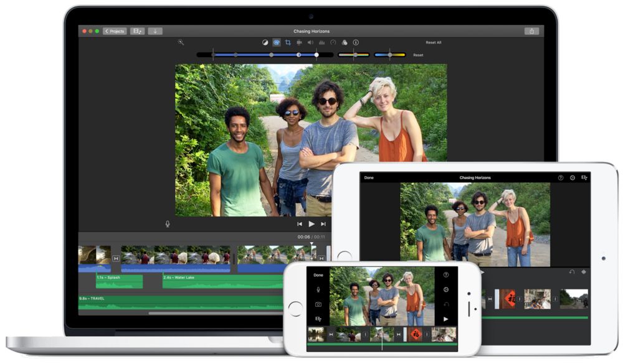Go back to Projects
This screenshot has height=364, width=623.
(x=114, y=30)
